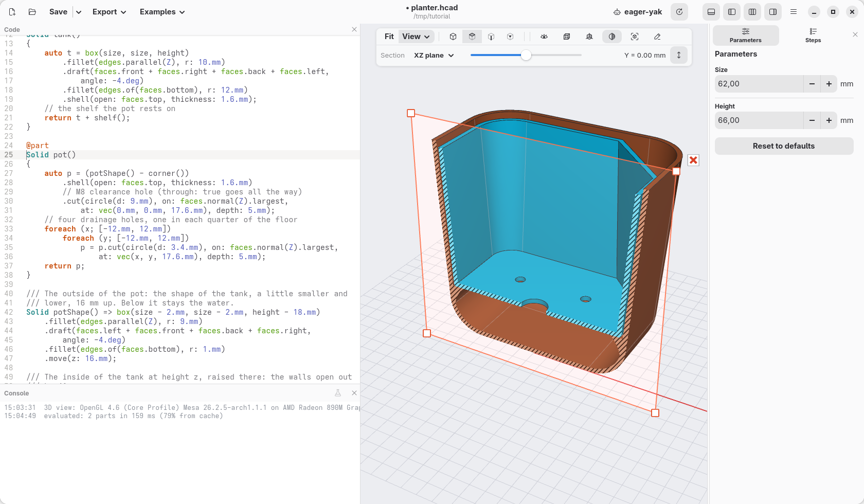Screen dimensions: 864x504
Task: Select the top-face cube view icon
Action: (x=472, y=37)
